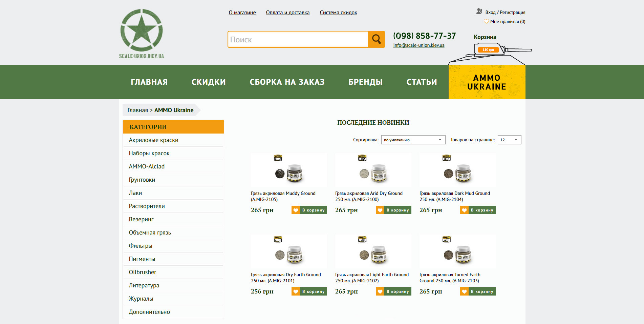Click Грязь акриловая Muddy Ground product title
644x324 pixels.
[283, 196]
